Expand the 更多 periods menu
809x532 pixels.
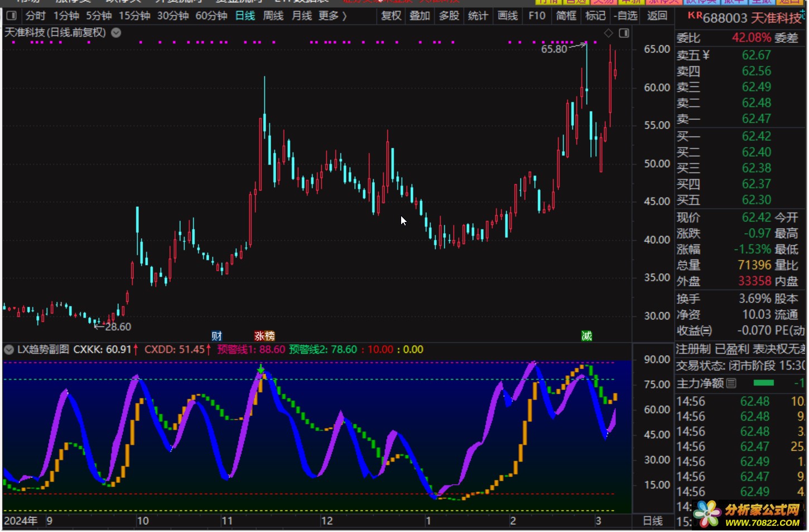tap(333, 16)
